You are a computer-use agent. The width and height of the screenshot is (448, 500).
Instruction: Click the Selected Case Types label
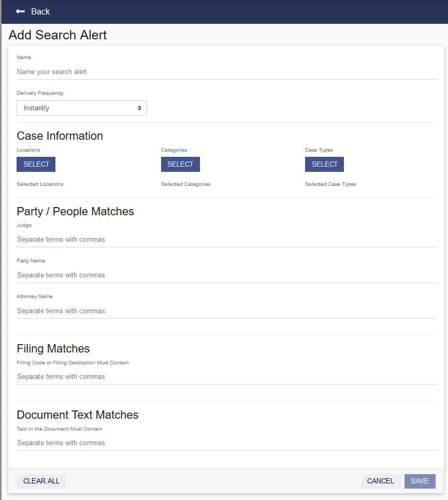pos(330,184)
